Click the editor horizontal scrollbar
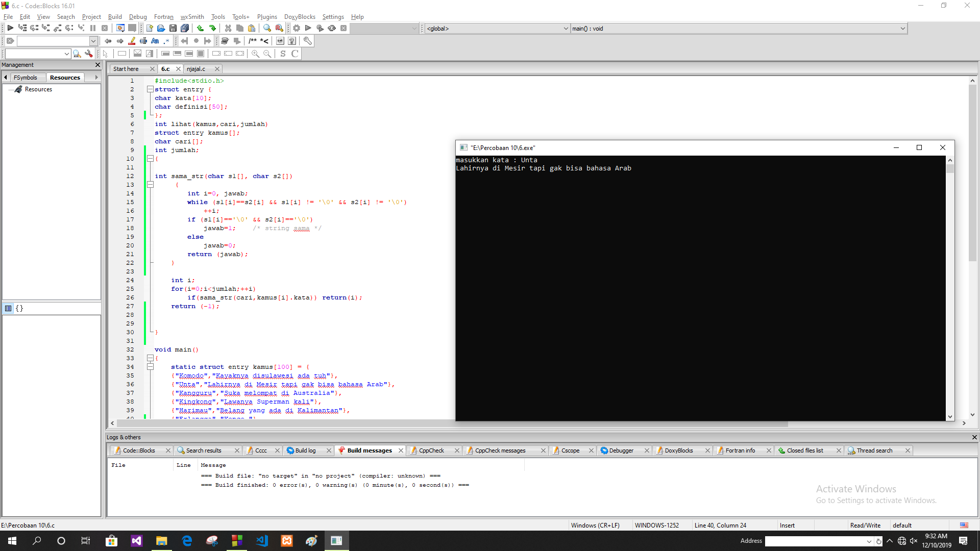Viewport: 980px width, 551px height. pos(452,423)
